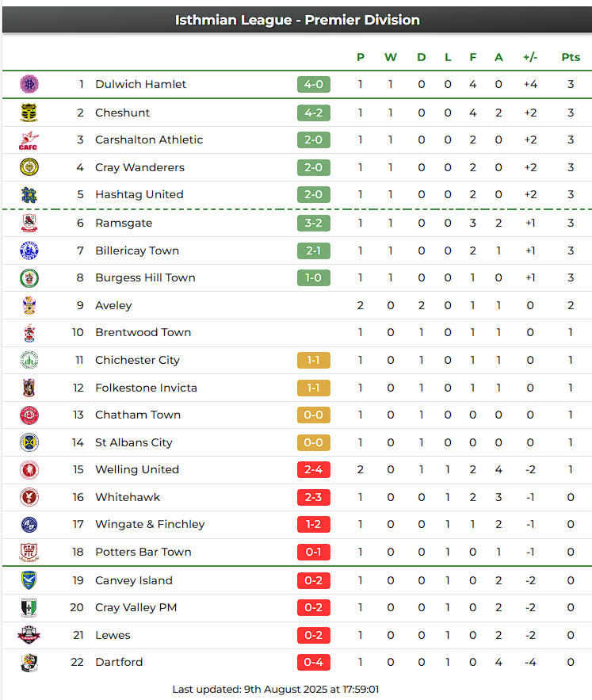Open the Aveley team name link

(113, 305)
